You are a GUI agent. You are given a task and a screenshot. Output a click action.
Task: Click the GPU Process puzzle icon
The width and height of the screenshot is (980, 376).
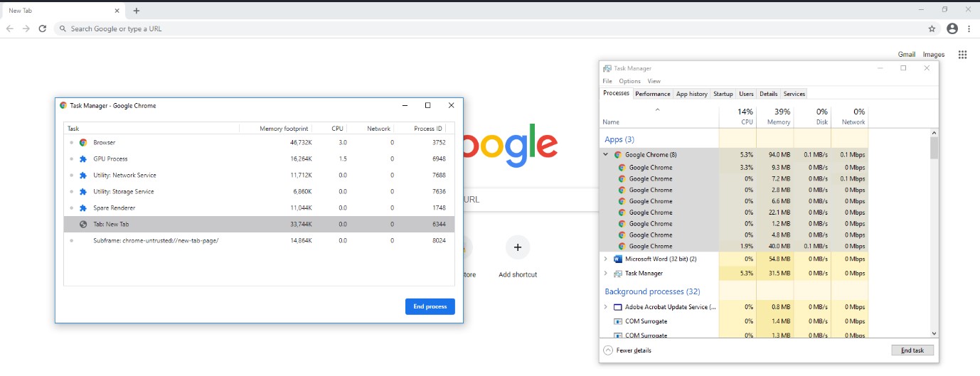point(83,159)
